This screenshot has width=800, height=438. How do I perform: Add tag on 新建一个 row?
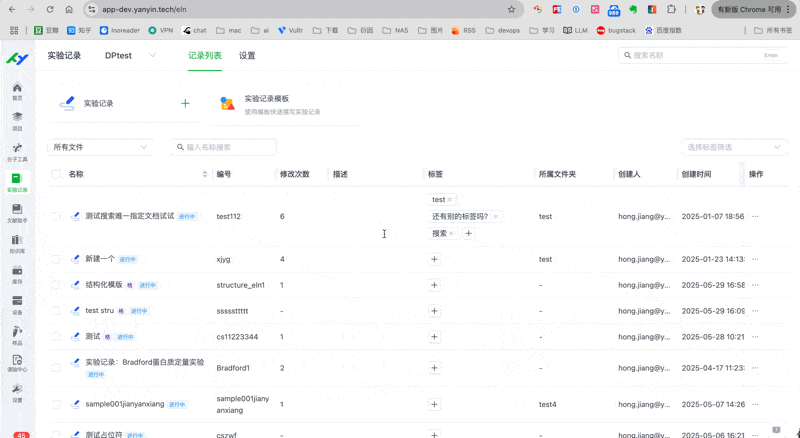434,259
